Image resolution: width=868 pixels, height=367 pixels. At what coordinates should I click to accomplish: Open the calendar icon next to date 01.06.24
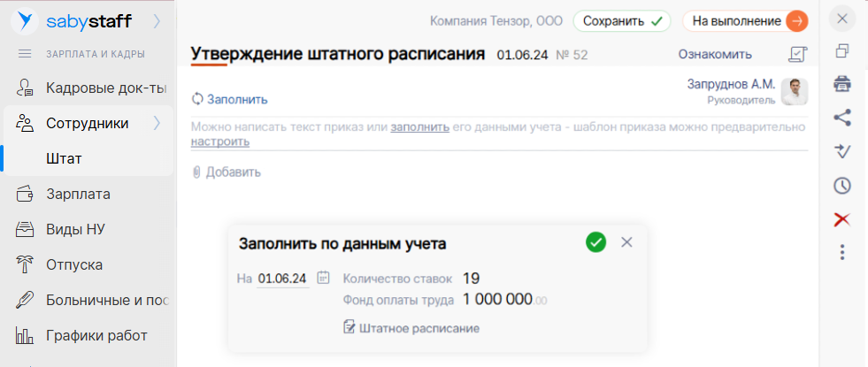pos(324,278)
